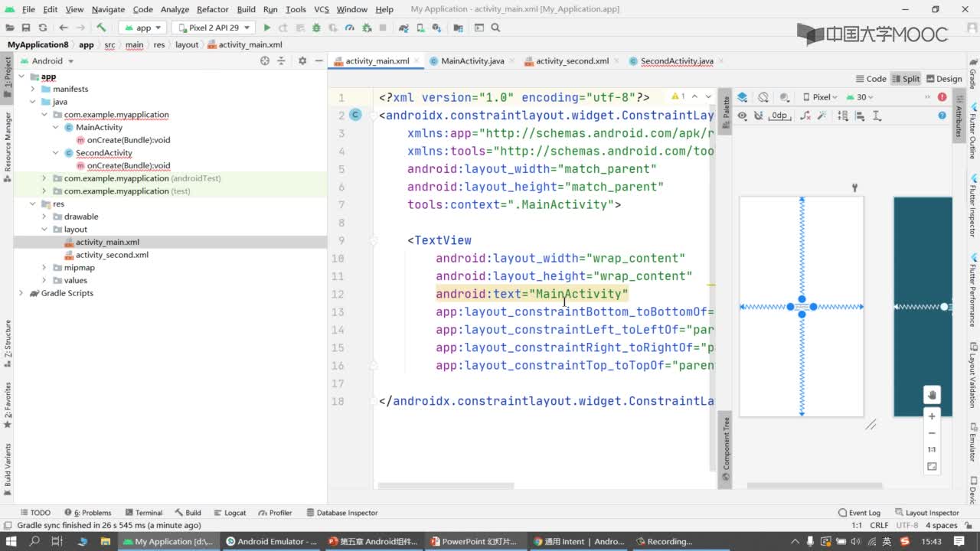Click the Guidelines icon in layout toolbar
Screen dimensions: 980x551
point(877,116)
